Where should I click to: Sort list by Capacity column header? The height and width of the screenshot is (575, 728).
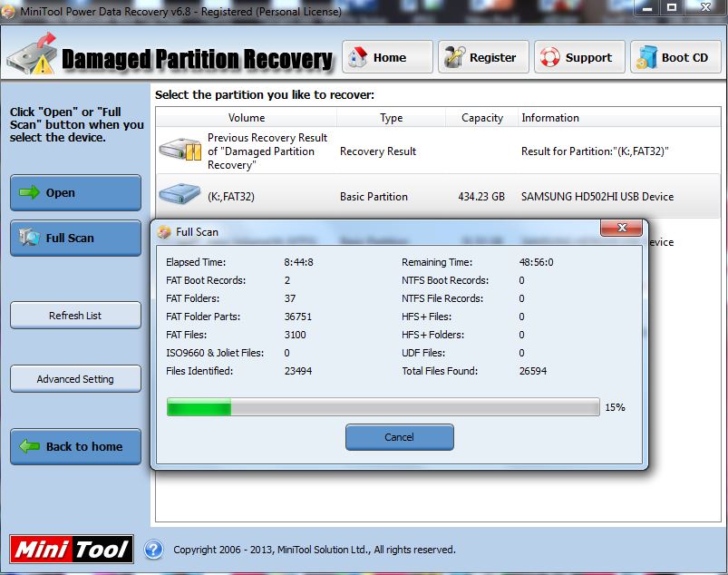click(481, 118)
